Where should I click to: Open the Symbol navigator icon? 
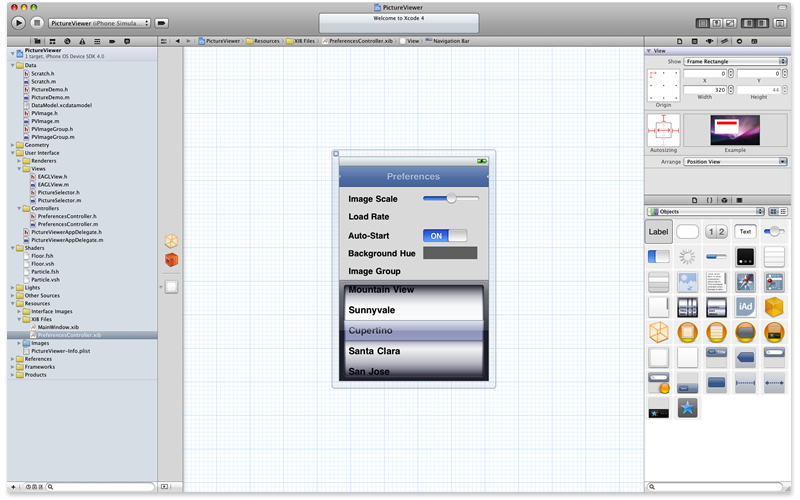(52, 41)
